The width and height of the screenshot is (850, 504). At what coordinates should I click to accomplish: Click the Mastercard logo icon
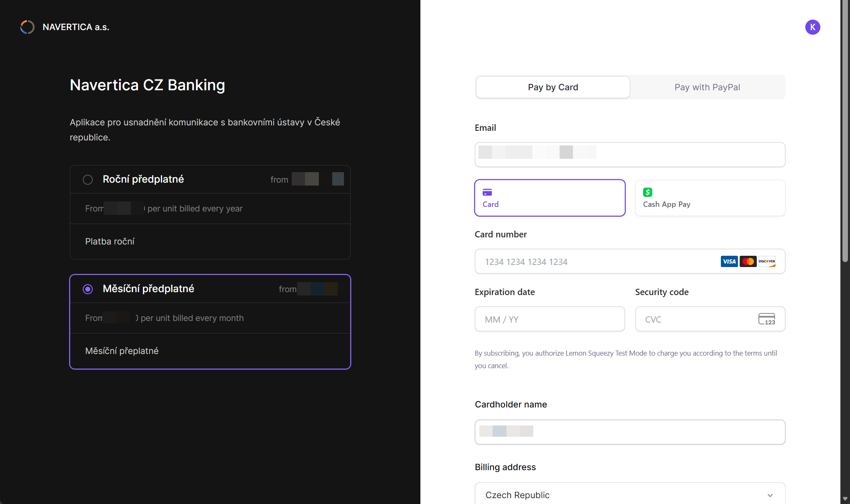pyautogui.click(x=748, y=262)
